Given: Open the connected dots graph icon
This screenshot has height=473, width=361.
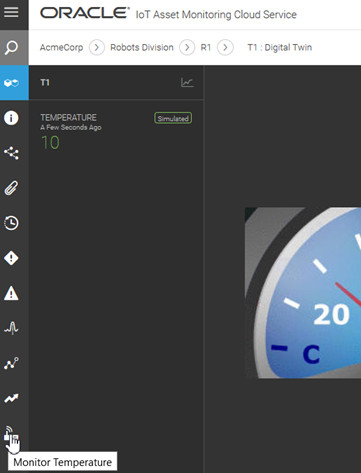Looking at the screenshot, I should [x=11, y=363].
